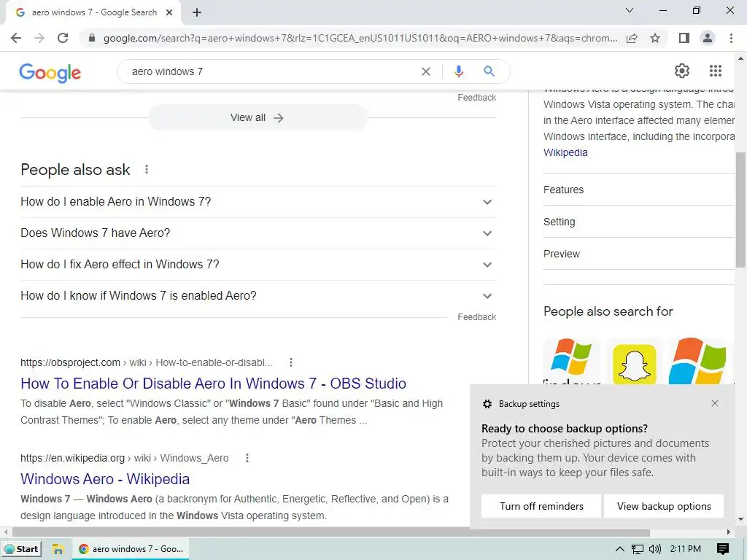Click Turn off reminders button

(541, 506)
